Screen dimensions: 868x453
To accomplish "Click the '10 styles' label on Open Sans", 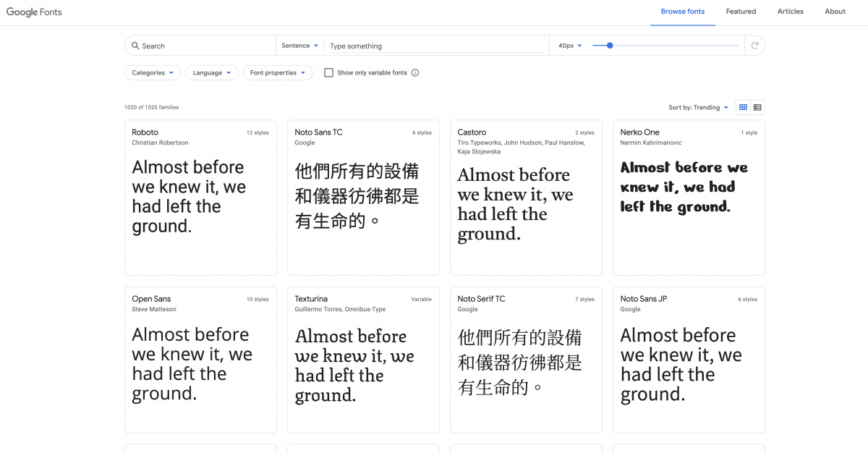I will pos(258,299).
